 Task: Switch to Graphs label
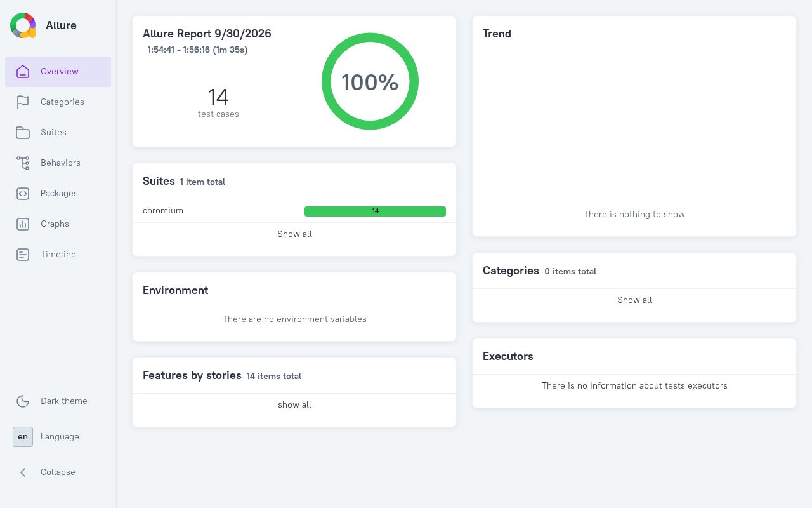tap(55, 224)
